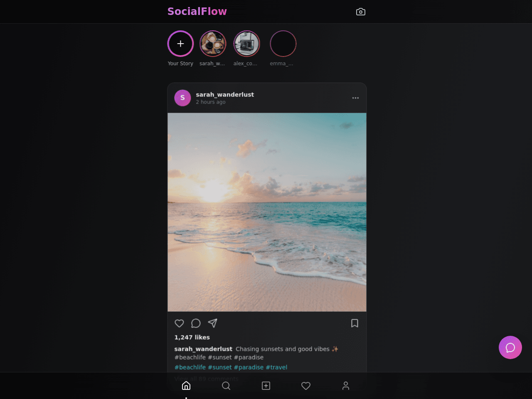Bookmark the post with save icon

coord(355,323)
